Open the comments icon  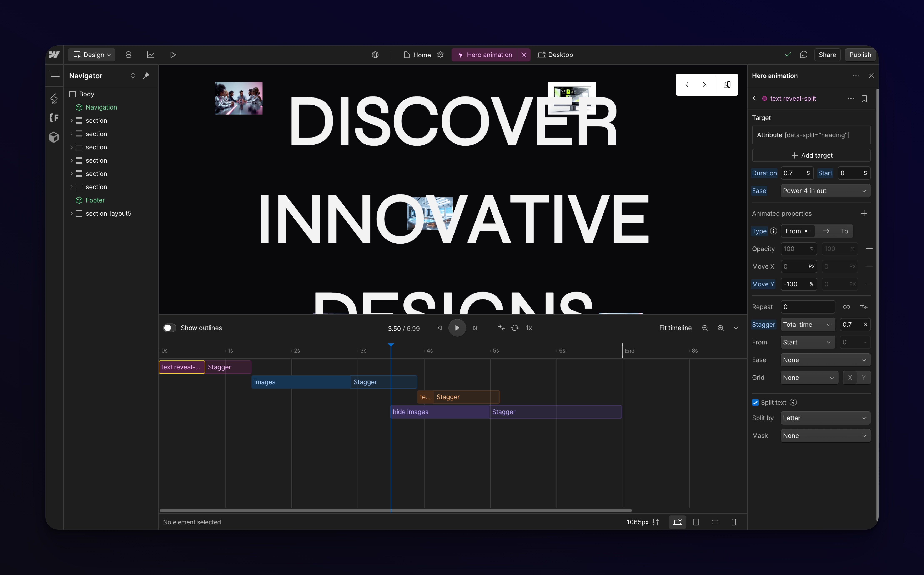(x=803, y=55)
